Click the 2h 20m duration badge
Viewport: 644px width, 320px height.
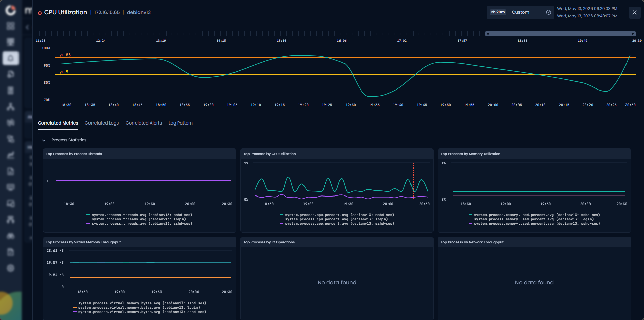[x=498, y=12]
